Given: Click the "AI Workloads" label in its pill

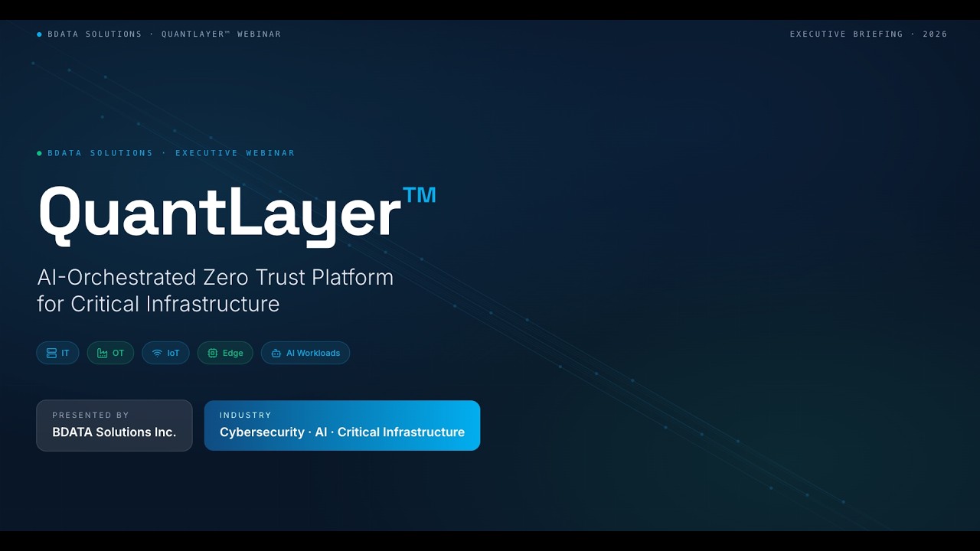Looking at the screenshot, I should (x=313, y=353).
